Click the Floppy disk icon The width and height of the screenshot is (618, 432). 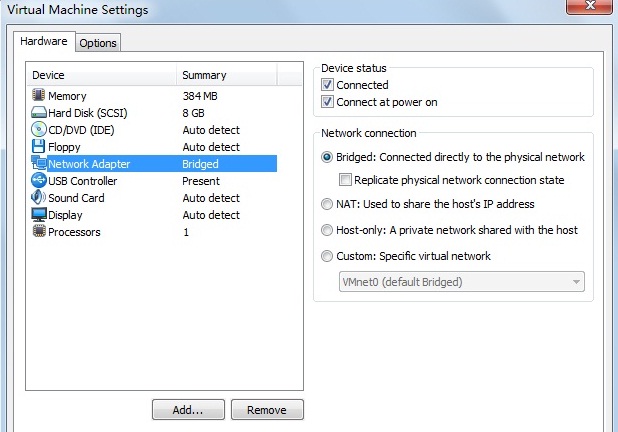[38, 146]
